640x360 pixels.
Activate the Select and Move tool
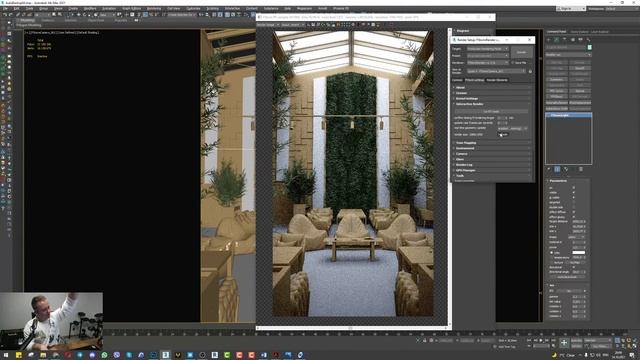79,15
